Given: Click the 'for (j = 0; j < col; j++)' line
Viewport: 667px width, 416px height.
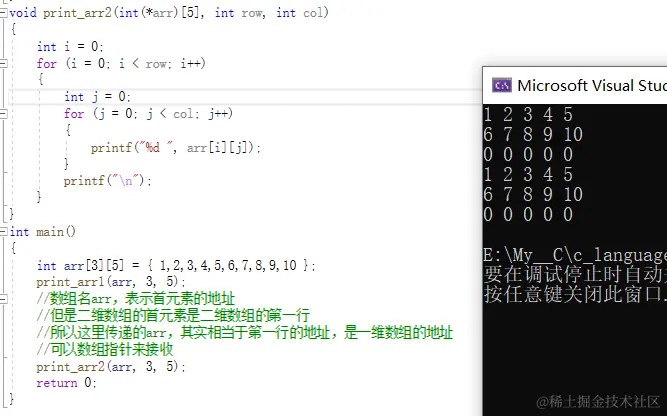Looking at the screenshot, I should [x=148, y=114].
